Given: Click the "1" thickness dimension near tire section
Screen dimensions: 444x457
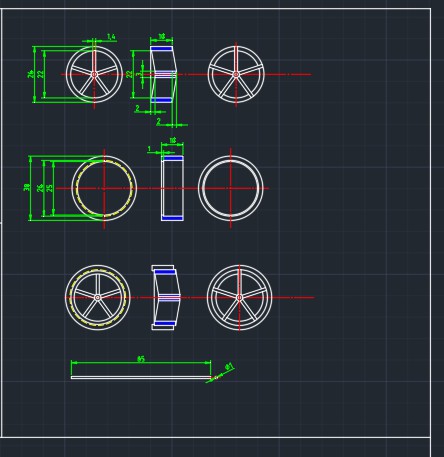Looking at the screenshot, I should point(149,148).
